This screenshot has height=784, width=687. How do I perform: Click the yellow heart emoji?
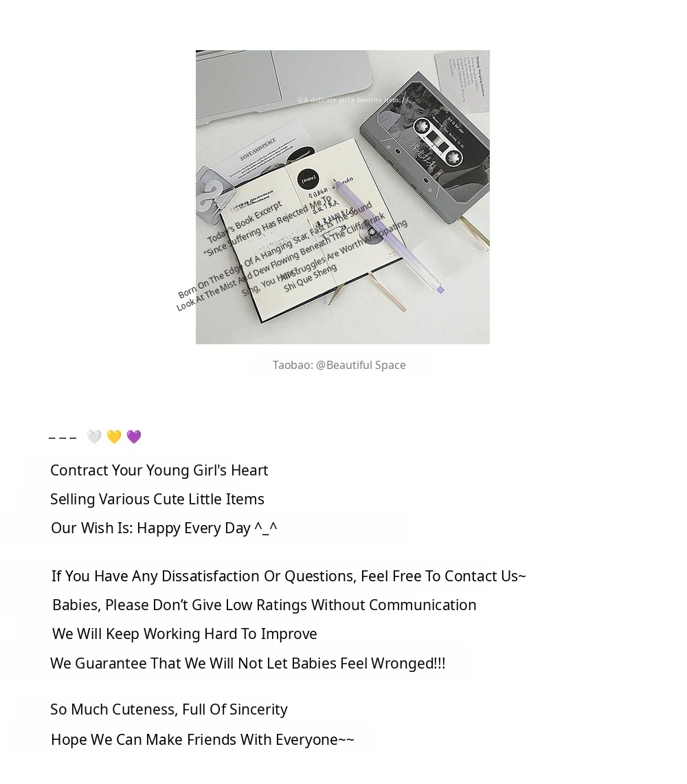[x=114, y=437]
